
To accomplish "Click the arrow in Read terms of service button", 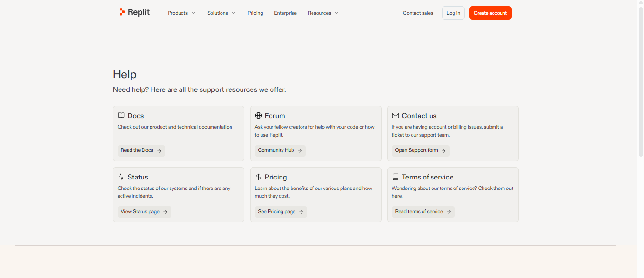I will pos(449,212).
